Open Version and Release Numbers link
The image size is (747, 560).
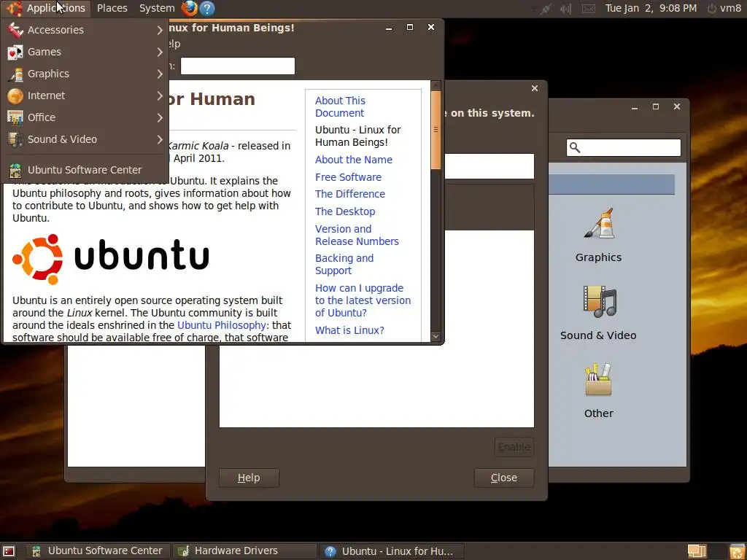357,236
